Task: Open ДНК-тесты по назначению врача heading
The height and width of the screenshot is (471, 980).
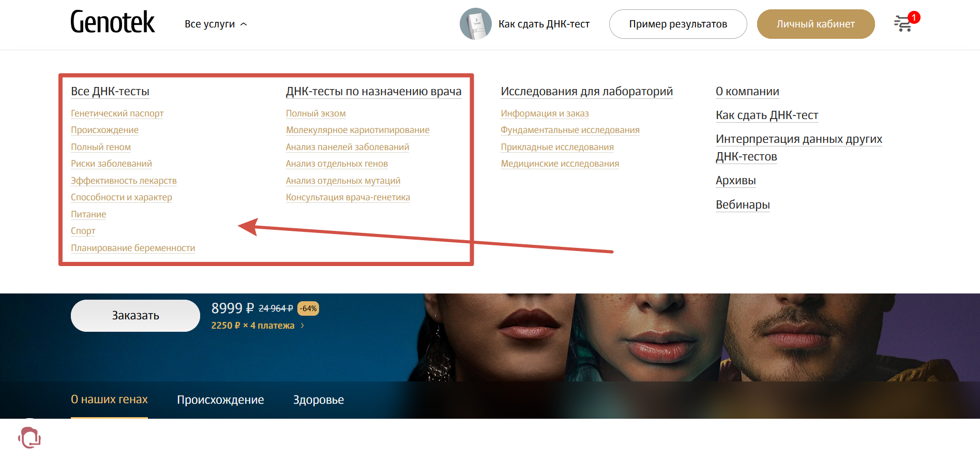Action: click(374, 92)
